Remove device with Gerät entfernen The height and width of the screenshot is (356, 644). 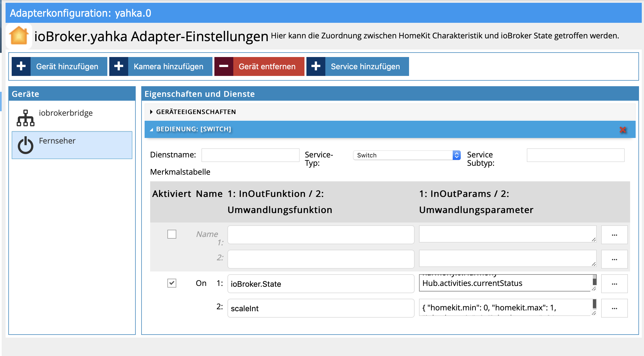click(259, 66)
